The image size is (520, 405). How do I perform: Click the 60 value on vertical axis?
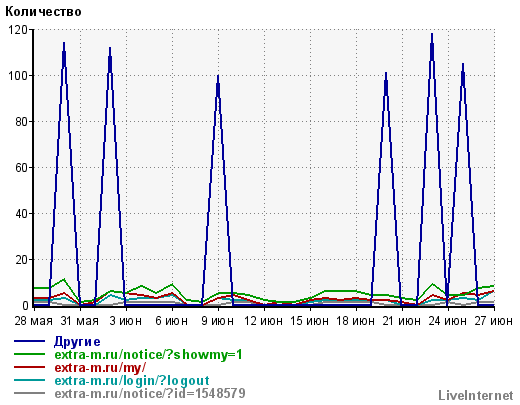(x=21, y=168)
